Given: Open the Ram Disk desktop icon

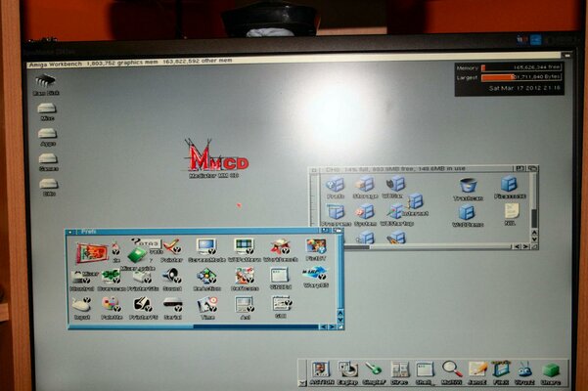Looking at the screenshot, I should (x=44, y=82).
